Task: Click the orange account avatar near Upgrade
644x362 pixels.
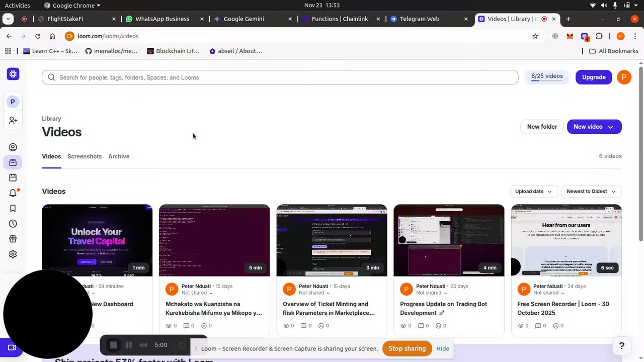Action: click(624, 77)
